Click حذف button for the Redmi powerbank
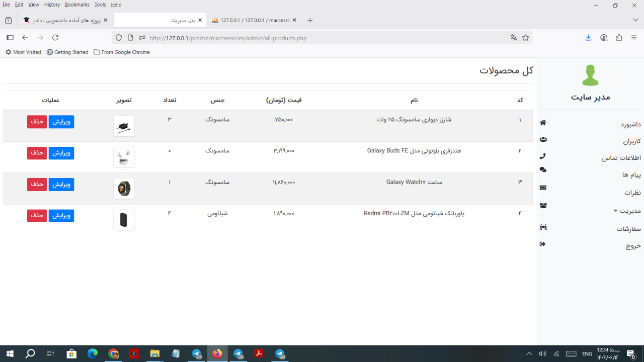The width and height of the screenshot is (644, 362). tap(37, 216)
